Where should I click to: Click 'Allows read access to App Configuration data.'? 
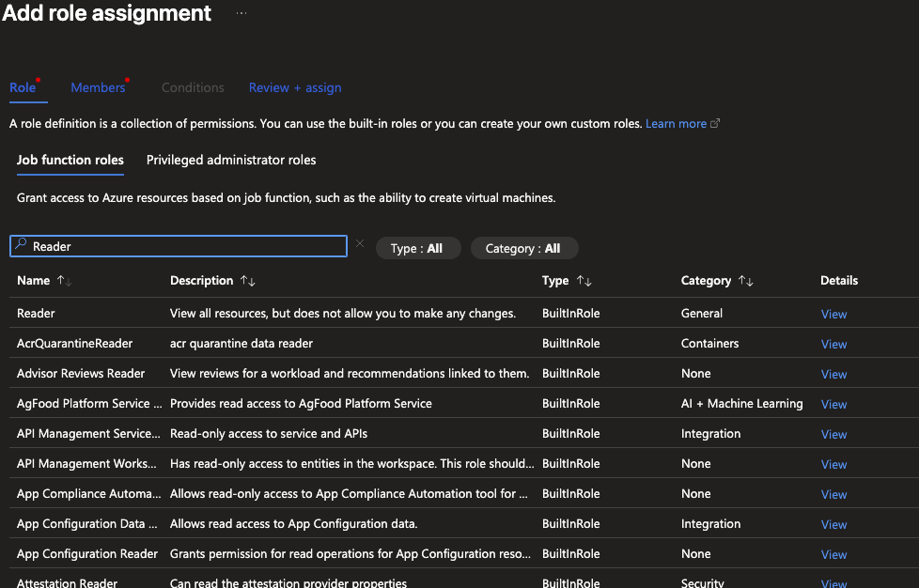coord(293,523)
